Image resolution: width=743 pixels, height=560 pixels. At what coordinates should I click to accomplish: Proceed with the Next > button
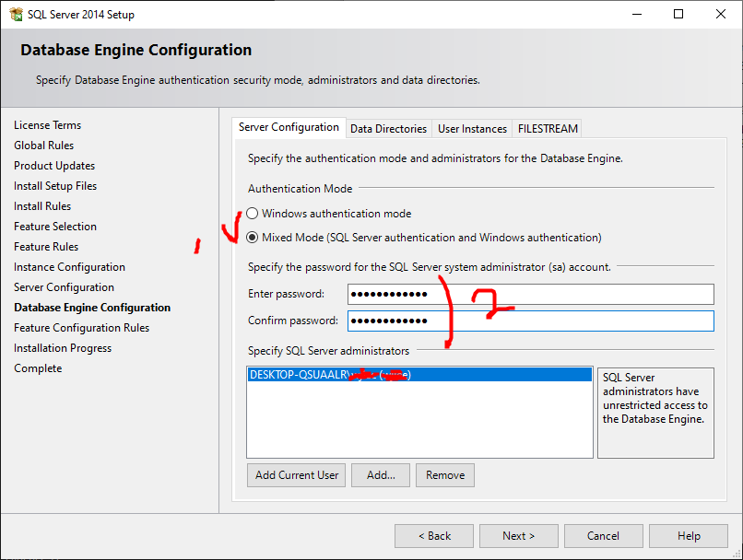[518, 536]
